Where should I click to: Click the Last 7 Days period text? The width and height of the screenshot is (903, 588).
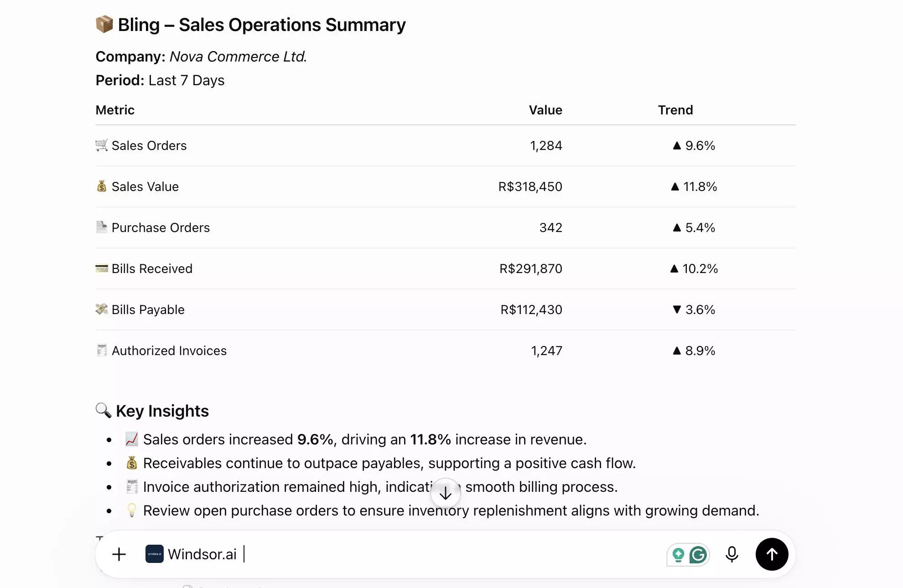pyautogui.click(x=187, y=80)
